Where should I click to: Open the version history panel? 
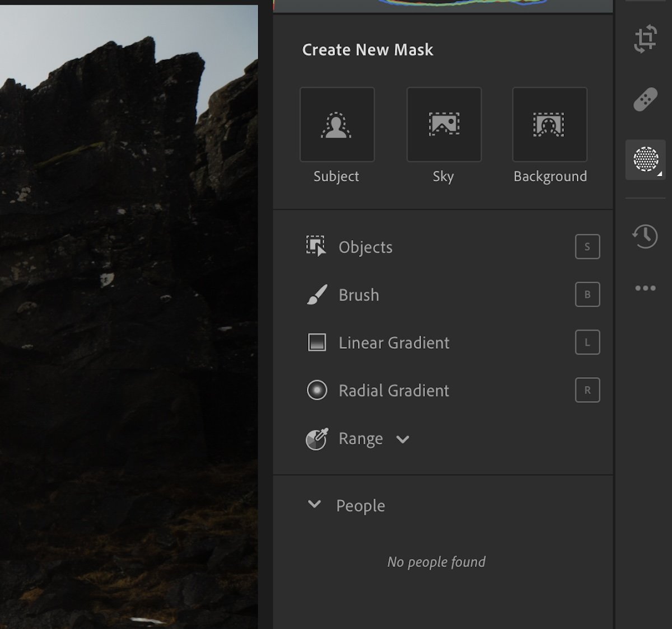point(645,236)
